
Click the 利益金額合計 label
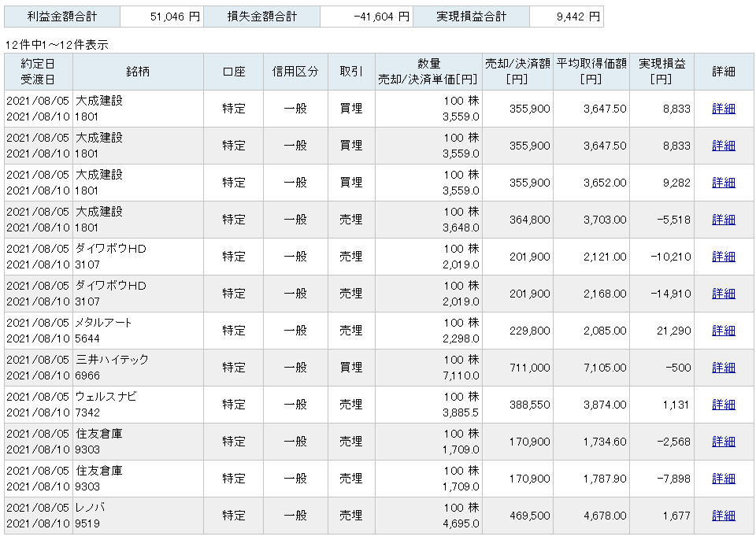(x=62, y=17)
